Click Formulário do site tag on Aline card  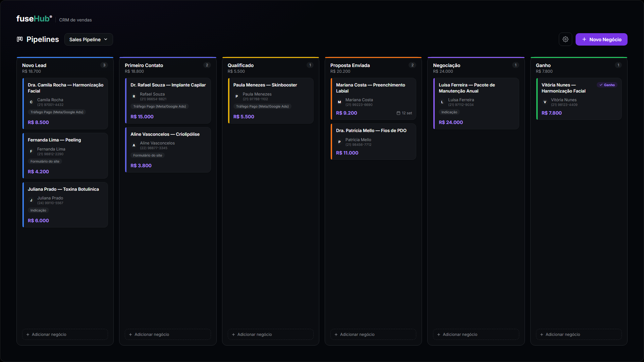pos(148,155)
